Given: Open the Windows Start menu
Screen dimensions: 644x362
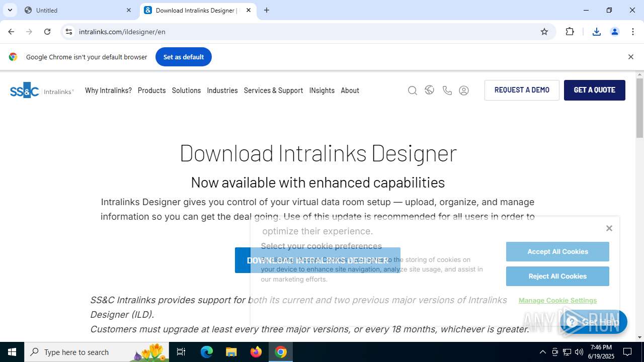Looking at the screenshot, I should tap(12, 352).
